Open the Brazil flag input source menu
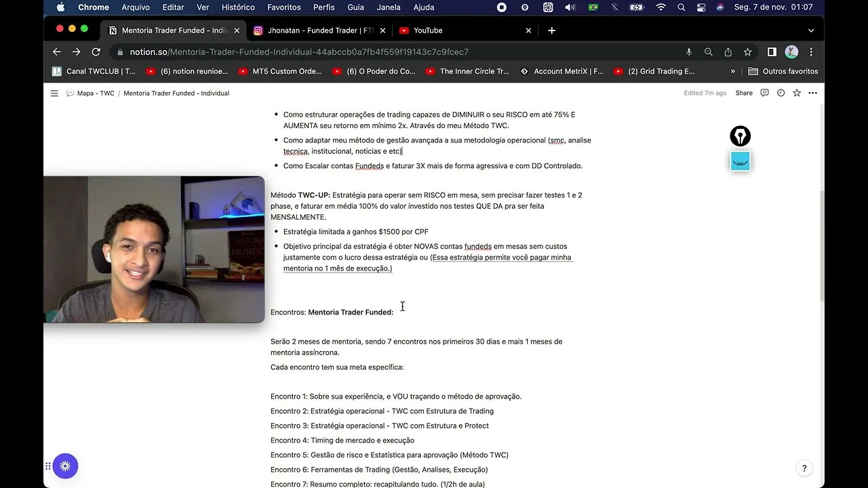This screenshot has width=868, height=488. pos(593,7)
